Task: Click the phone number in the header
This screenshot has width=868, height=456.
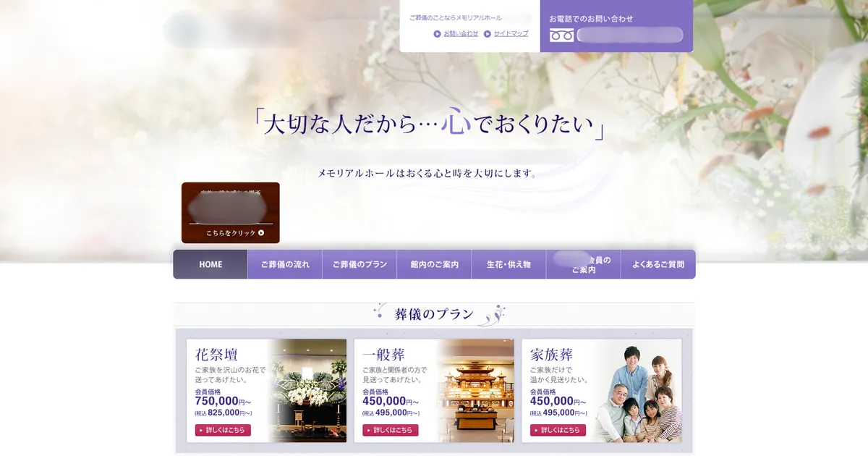Action: pos(631,35)
